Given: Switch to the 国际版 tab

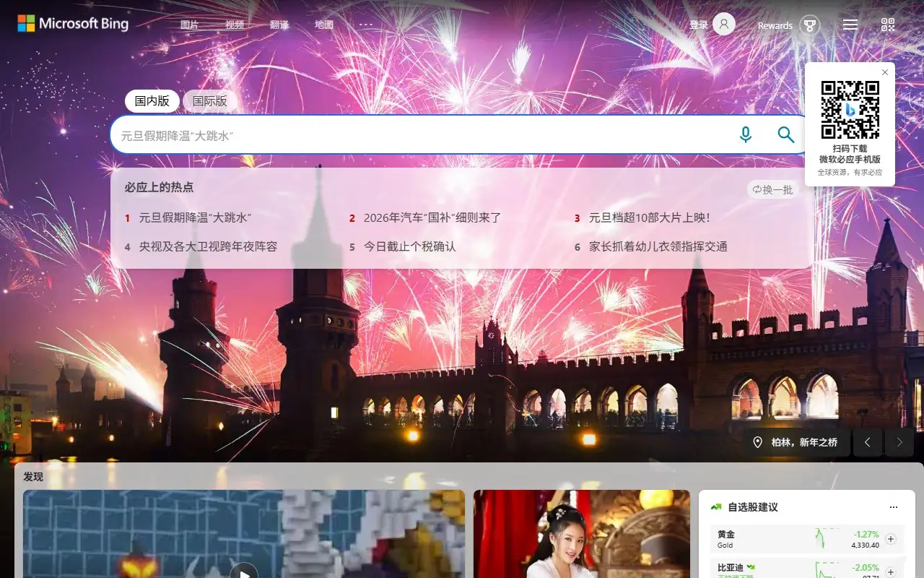Looking at the screenshot, I should (210, 100).
